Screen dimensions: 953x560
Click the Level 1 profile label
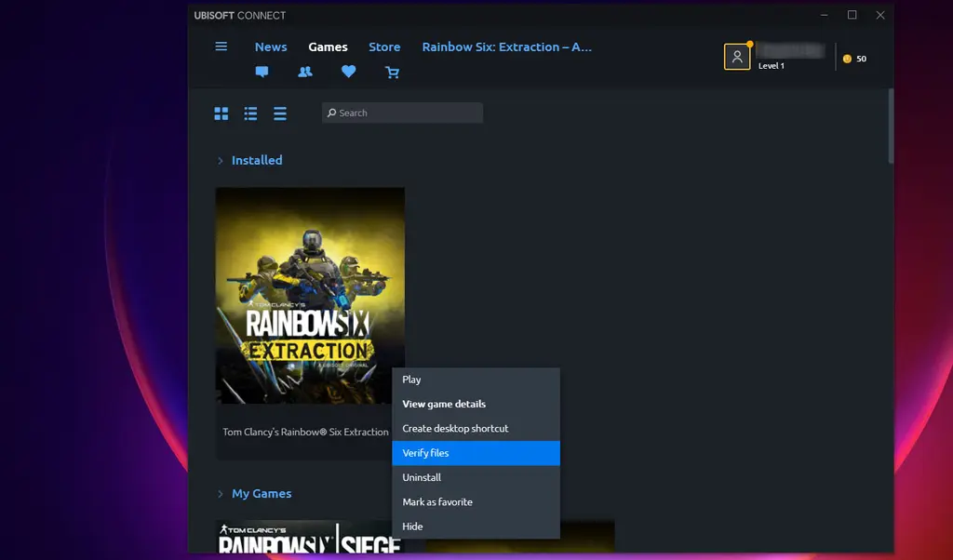pyautogui.click(x=772, y=66)
